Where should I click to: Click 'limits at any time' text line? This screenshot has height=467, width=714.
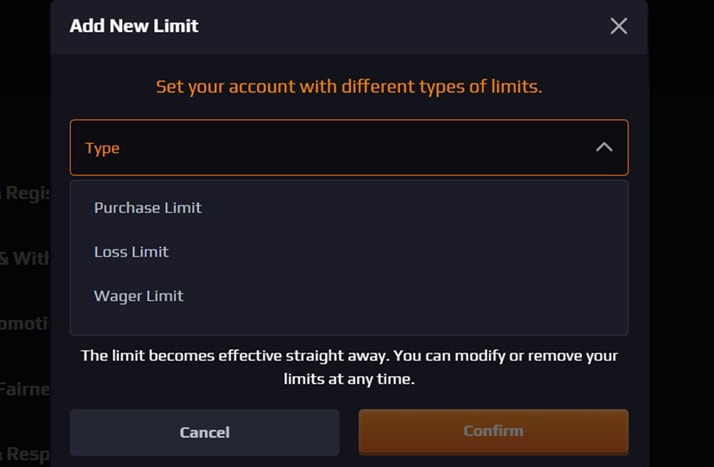tap(349, 380)
